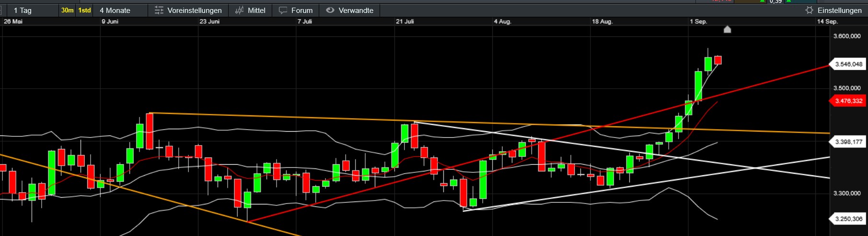The image size is (868, 236).
Task: Click the 3.546,048 price label
Action: 848,64
